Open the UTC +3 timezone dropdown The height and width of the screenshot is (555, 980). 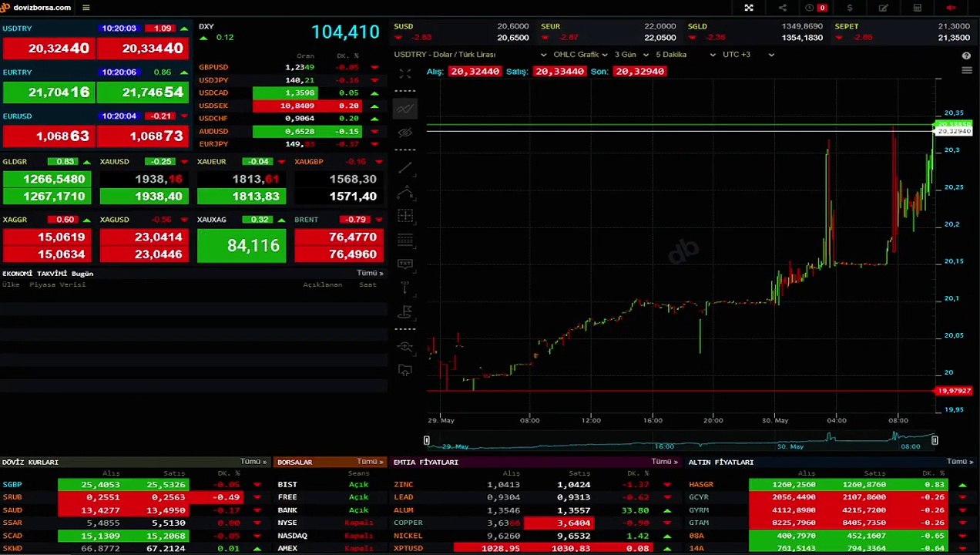coord(747,55)
